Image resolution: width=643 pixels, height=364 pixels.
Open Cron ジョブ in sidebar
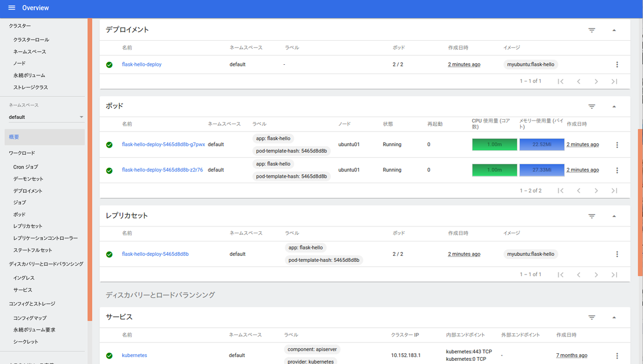coord(26,167)
